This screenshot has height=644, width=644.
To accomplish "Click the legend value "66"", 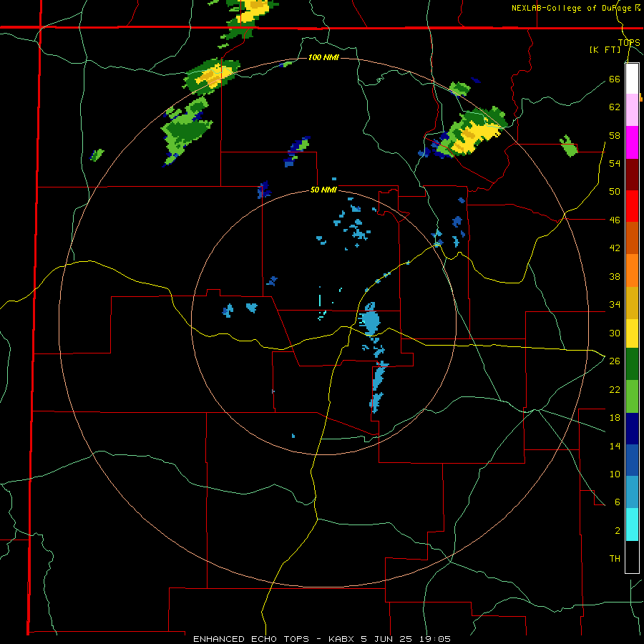I will point(615,79).
